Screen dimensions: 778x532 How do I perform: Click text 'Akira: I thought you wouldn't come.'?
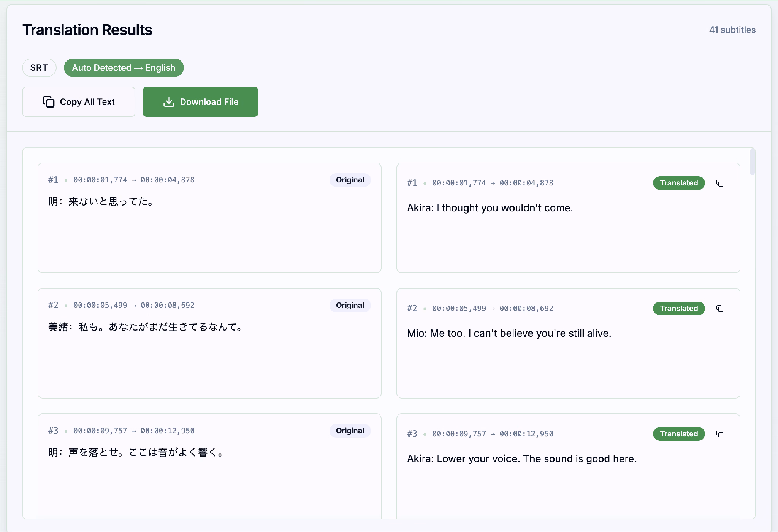click(490, 208)
